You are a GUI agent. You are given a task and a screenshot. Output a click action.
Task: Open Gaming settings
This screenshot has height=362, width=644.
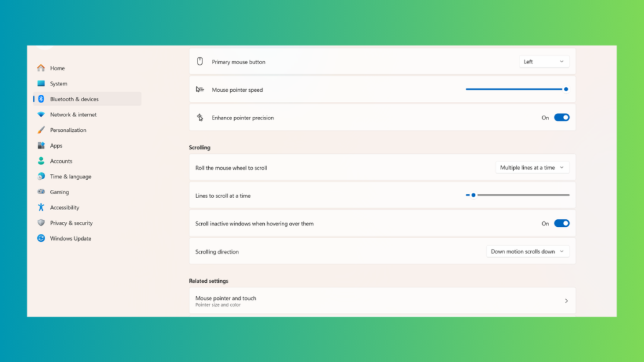tap(87, 192)
